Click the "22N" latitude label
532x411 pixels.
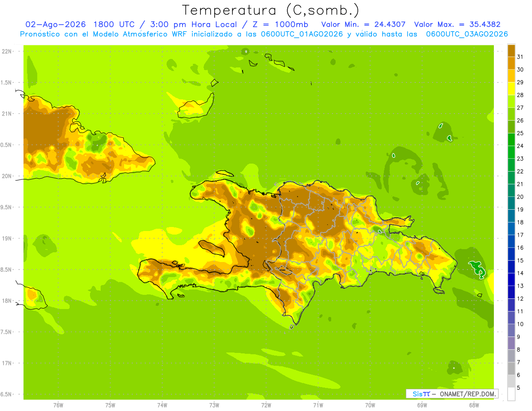point(7,51)
